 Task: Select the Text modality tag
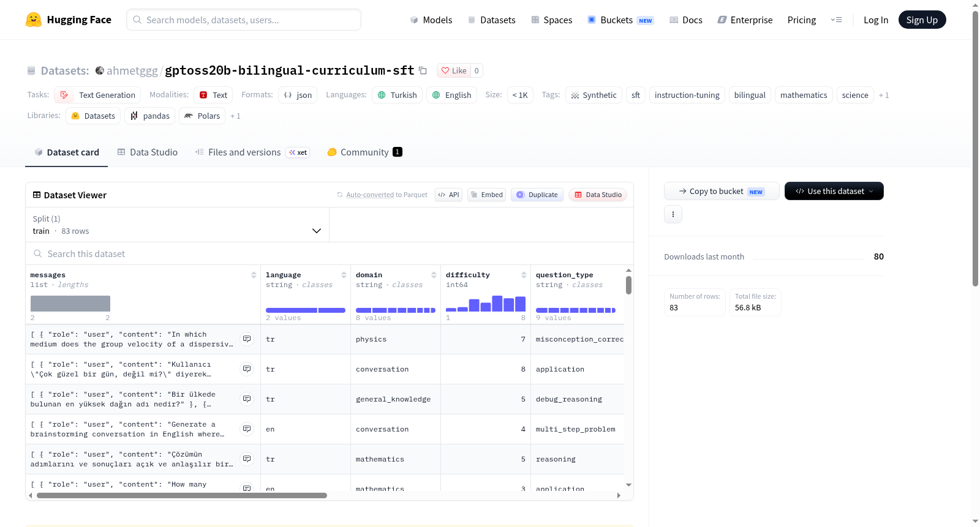213,95
